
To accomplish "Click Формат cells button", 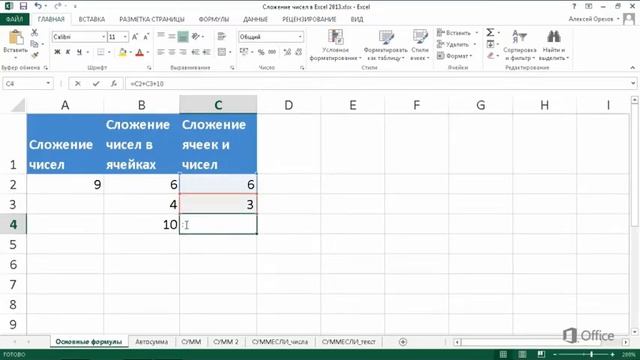I will click(455, 56).
